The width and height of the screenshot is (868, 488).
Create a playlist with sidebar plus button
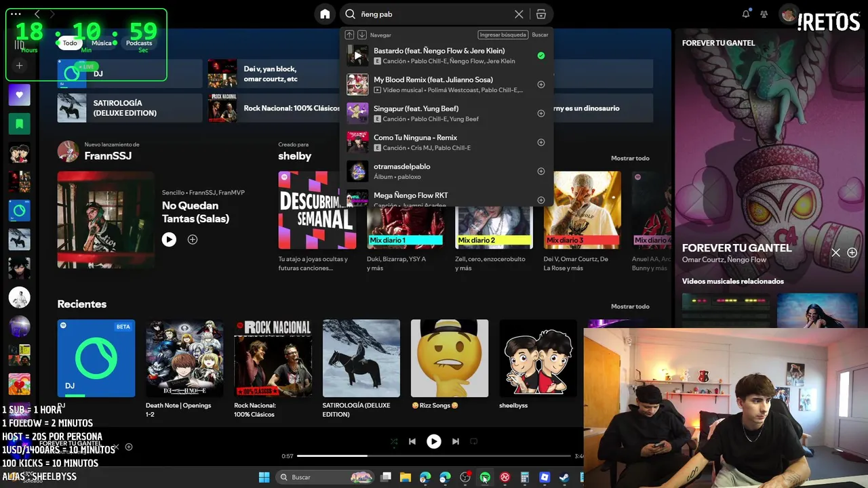19,66
